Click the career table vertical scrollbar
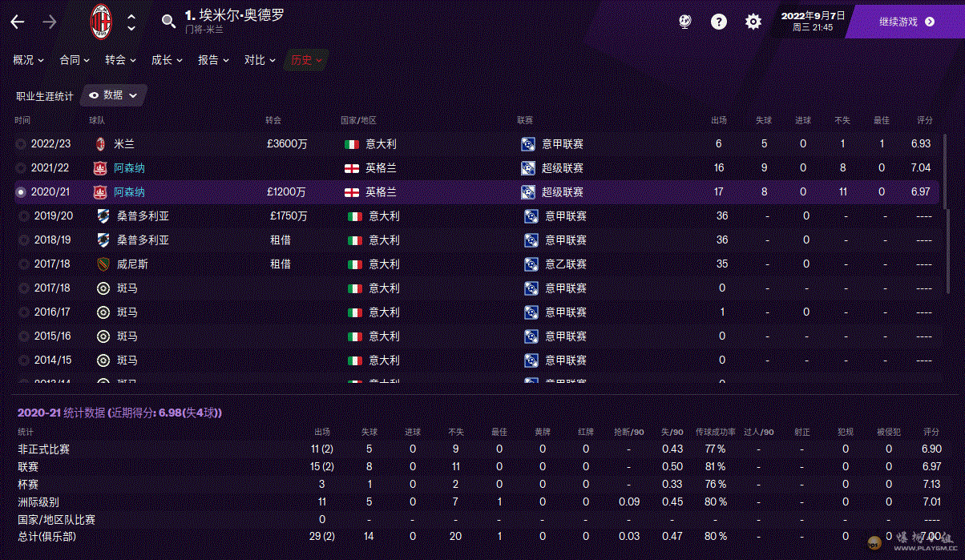Screen dimensions: 965x560 (947, 213)
